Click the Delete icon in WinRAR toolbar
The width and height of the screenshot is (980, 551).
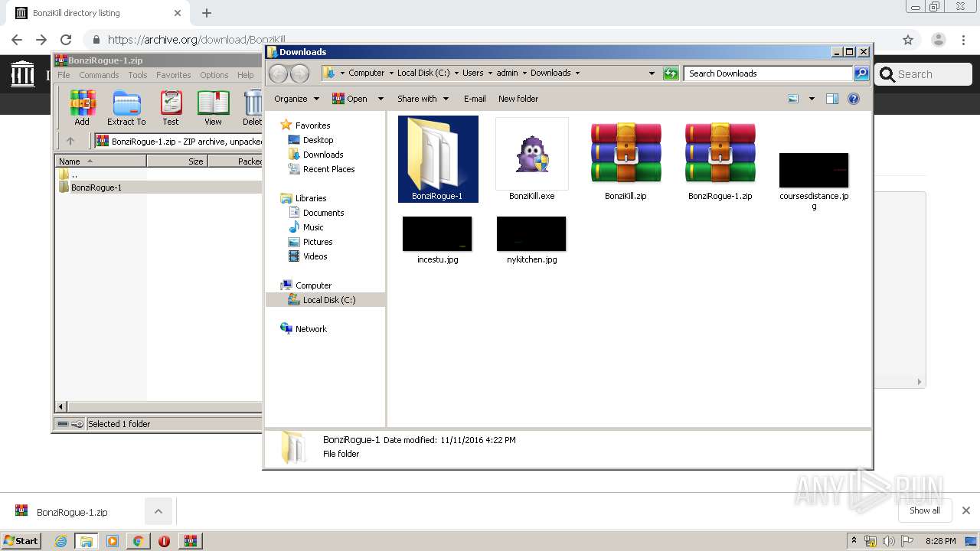click(252, 107)
